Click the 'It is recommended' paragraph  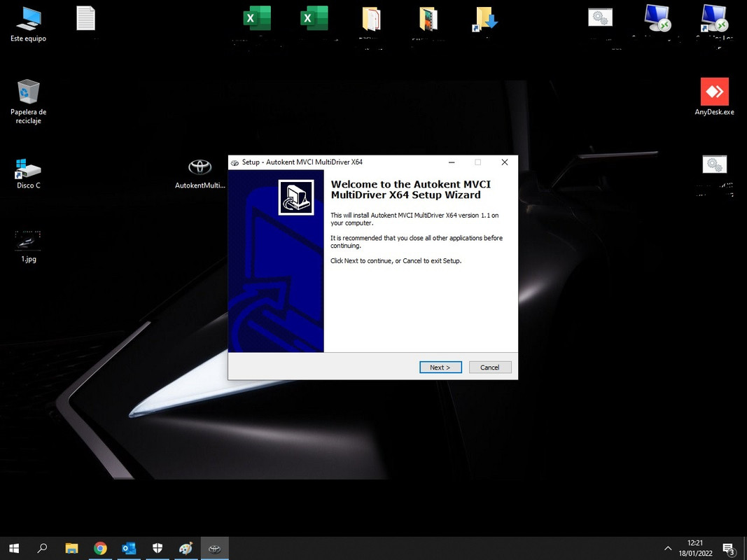[x=417, y=242]
